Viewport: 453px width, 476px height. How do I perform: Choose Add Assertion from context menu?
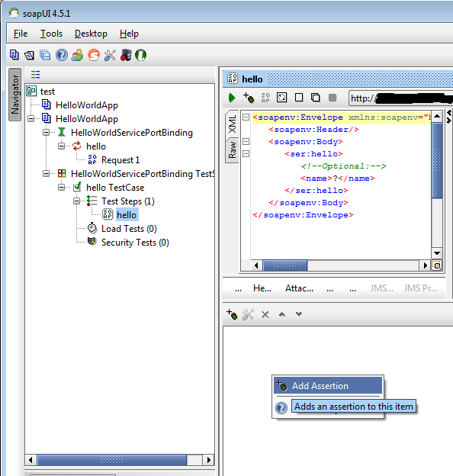pyautogui.click(x=328, y=385)
